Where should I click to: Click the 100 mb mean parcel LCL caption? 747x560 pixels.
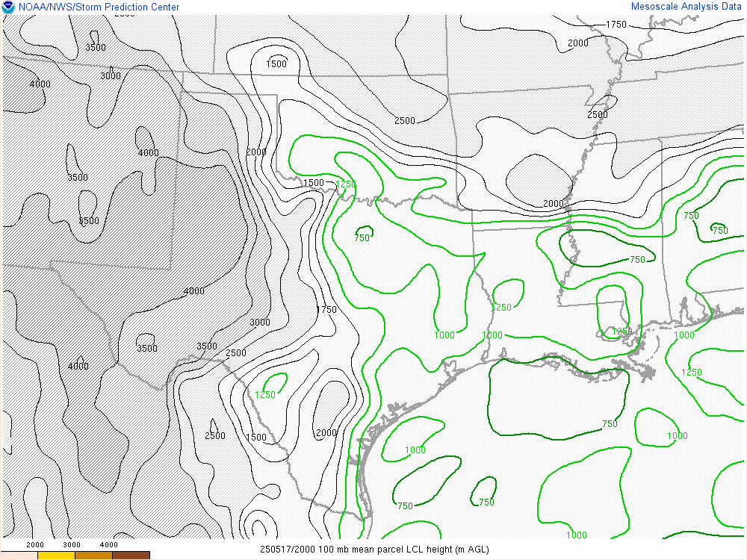coord(374,550)
